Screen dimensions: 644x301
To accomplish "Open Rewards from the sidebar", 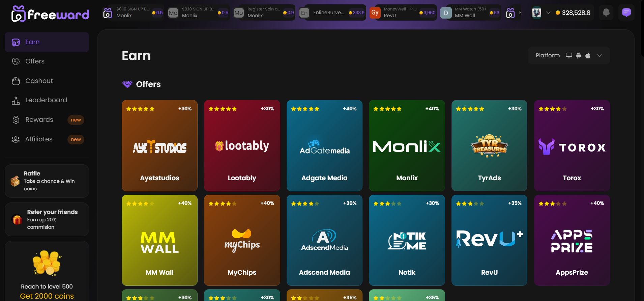I will pos(47,120).
